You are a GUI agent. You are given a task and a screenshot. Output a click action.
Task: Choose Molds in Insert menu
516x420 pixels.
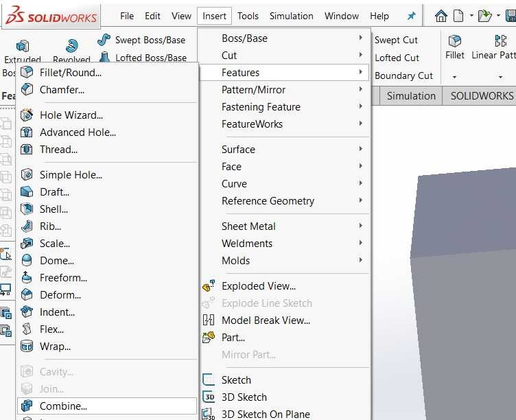coord(285,260)
